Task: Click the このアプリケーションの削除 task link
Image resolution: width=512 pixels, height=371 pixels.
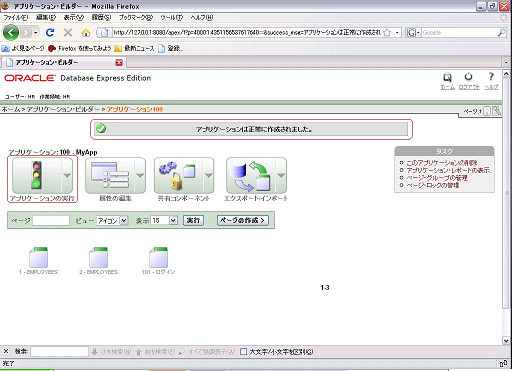Action: pyautogui.click(x=442, y=163)
